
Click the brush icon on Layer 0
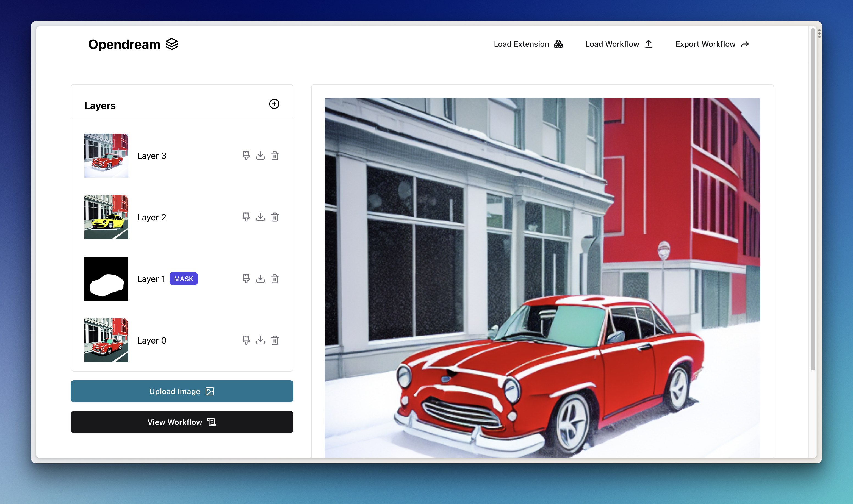(246, 340)
